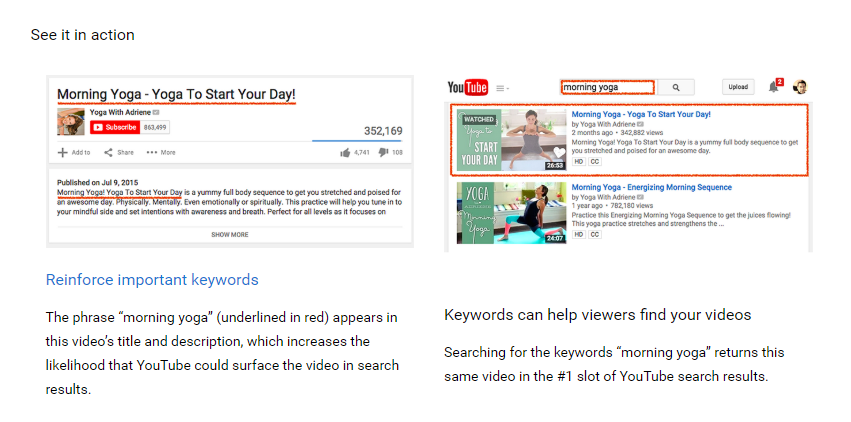Click the search magnifier button
851x422 pixels.
(x=676, y=87)
